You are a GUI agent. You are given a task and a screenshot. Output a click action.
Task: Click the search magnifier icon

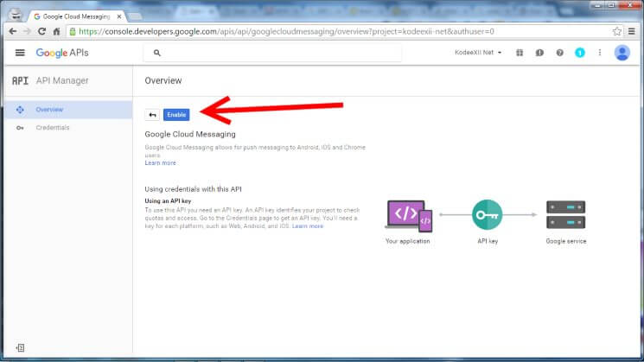[x=156, y=53]
